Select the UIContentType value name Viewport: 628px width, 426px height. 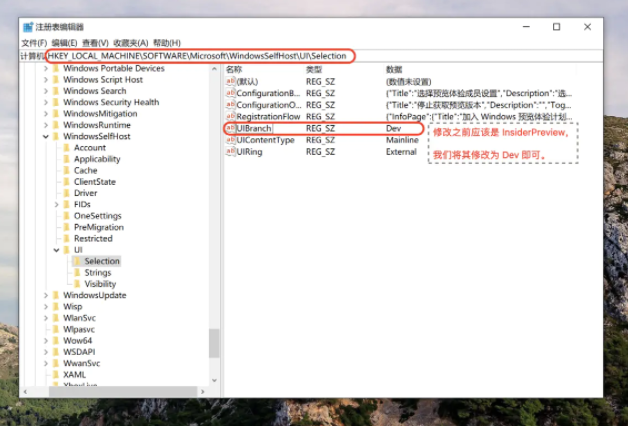pos(265,140)
